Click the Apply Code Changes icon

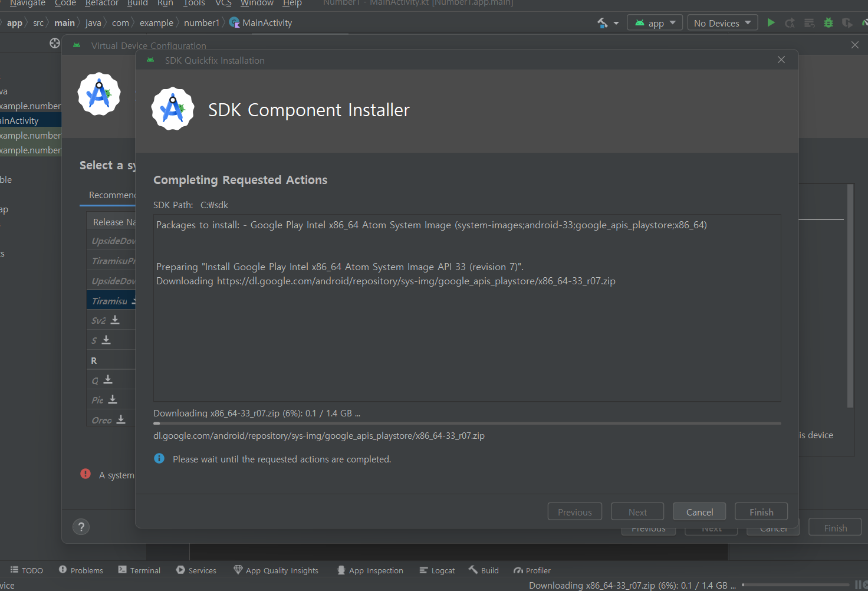point(810,23)
